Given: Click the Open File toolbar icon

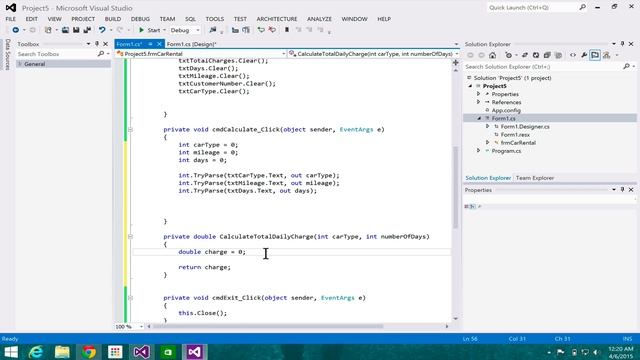Looking at the screenshot, I should (x=65, y=30).
